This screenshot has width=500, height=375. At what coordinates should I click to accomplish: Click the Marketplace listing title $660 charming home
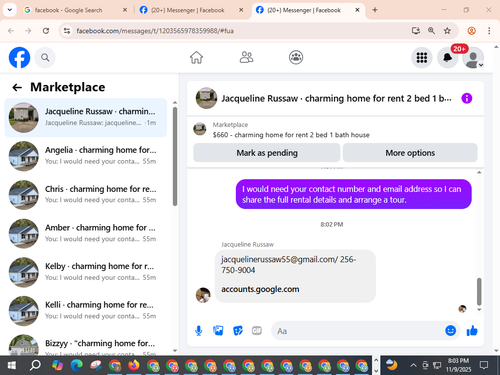(x=291, y=135)
